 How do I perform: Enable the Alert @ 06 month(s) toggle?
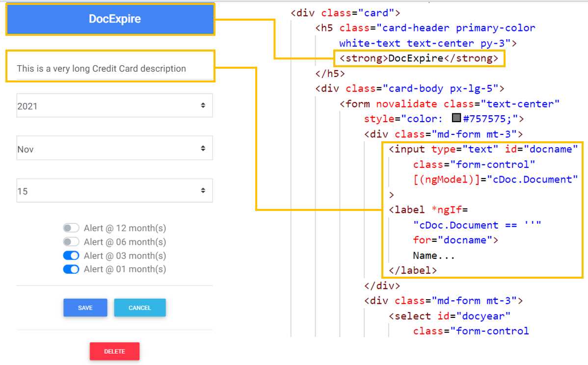[x=71, y=241]
